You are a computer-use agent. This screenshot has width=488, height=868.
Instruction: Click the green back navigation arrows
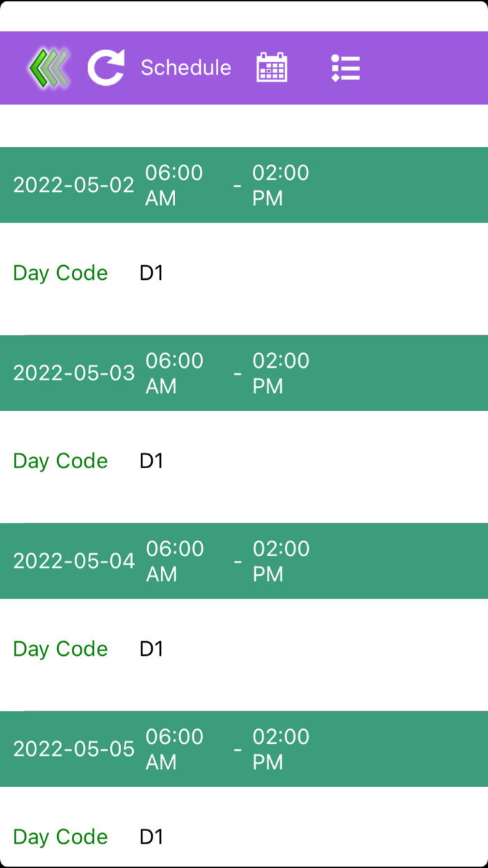47,68
